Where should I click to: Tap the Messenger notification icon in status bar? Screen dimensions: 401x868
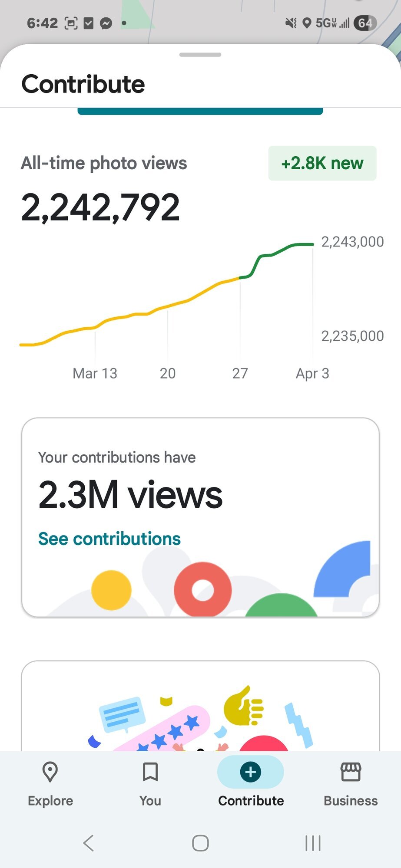pos(106,23)
